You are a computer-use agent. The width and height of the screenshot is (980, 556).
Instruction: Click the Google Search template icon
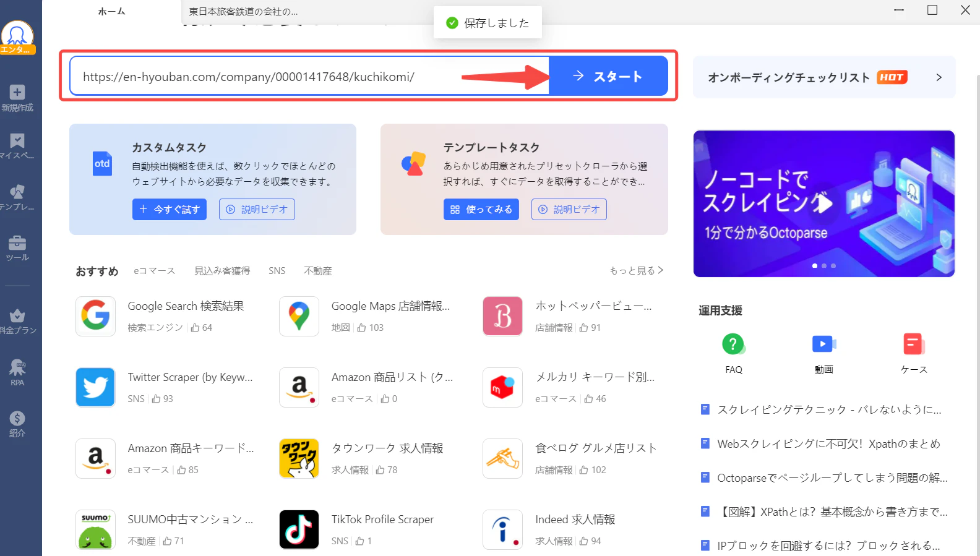click(95, 316)
